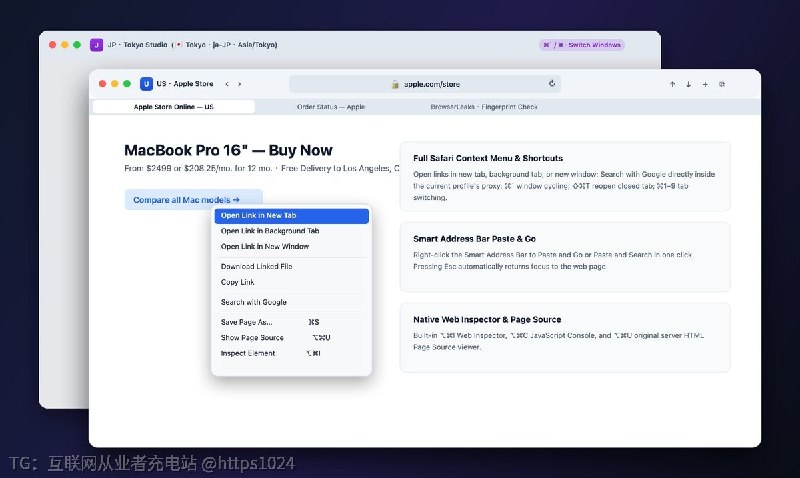Select Copy Link from context menu
800x478 pixels.
[x=291, y=282]
